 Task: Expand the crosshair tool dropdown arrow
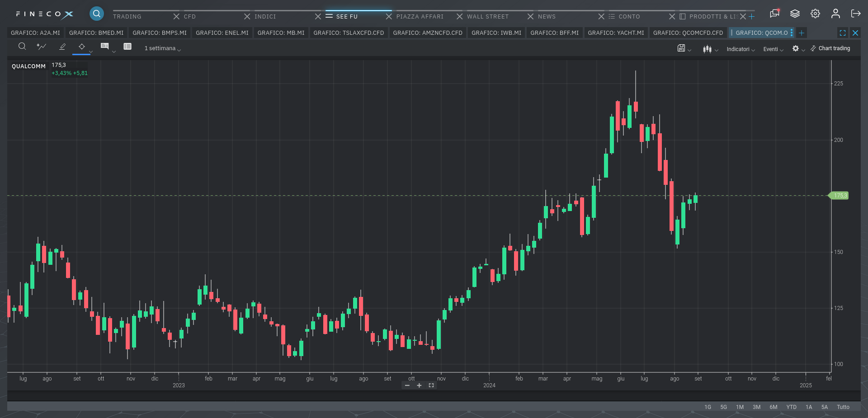pos(91,52)
